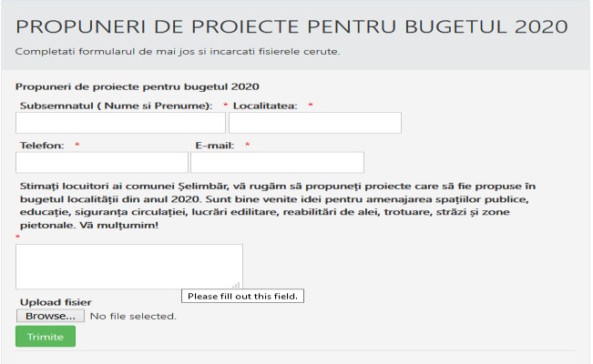Click the 'Completati formularul de mai jos' subtitle

pyautogui.click(x=178, y=51)
